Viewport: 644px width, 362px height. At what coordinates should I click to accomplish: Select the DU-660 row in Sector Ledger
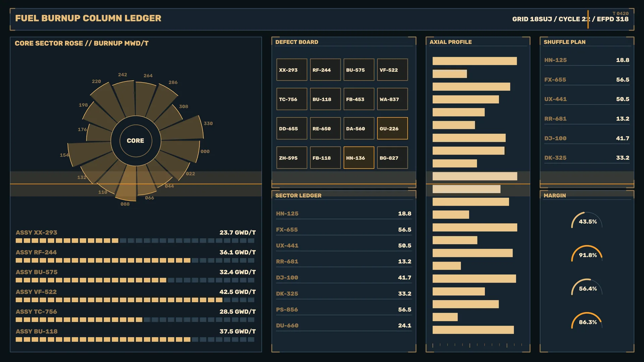[x=343, y=325]
